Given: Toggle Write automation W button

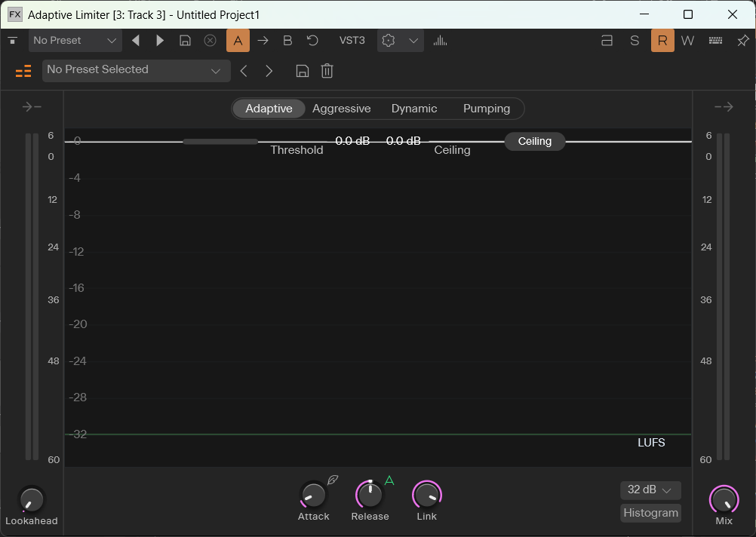Looking at the screenshot, I should (688, 41).
